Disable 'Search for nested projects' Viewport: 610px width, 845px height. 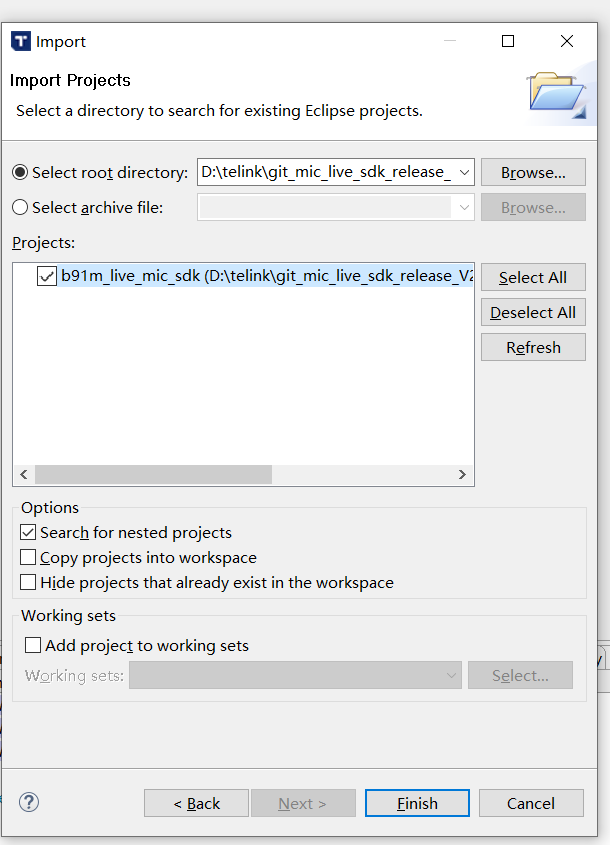coord(28,532)
